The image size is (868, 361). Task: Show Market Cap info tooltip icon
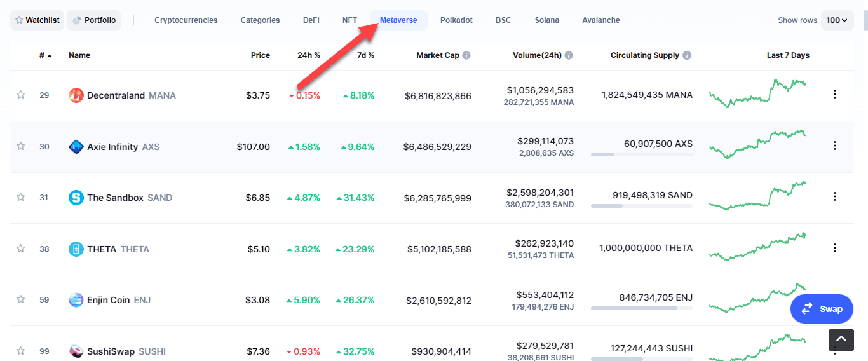click(x=466, y=55)
